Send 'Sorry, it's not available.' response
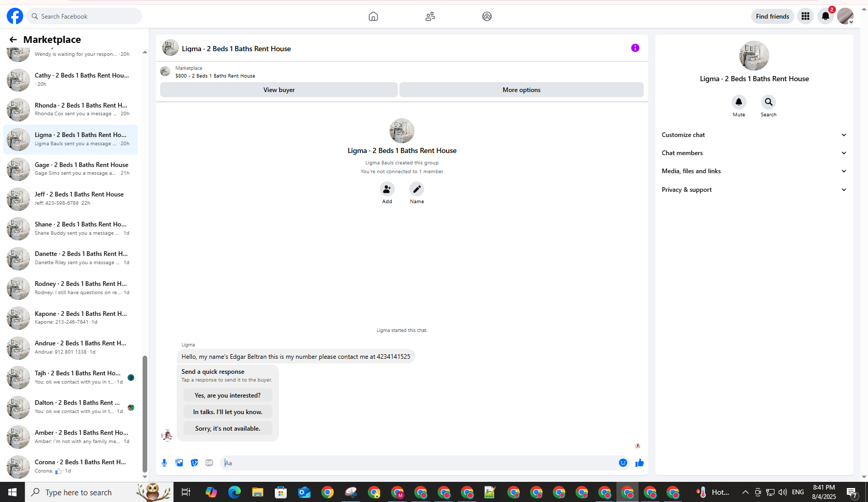 (x=228, y=429)
